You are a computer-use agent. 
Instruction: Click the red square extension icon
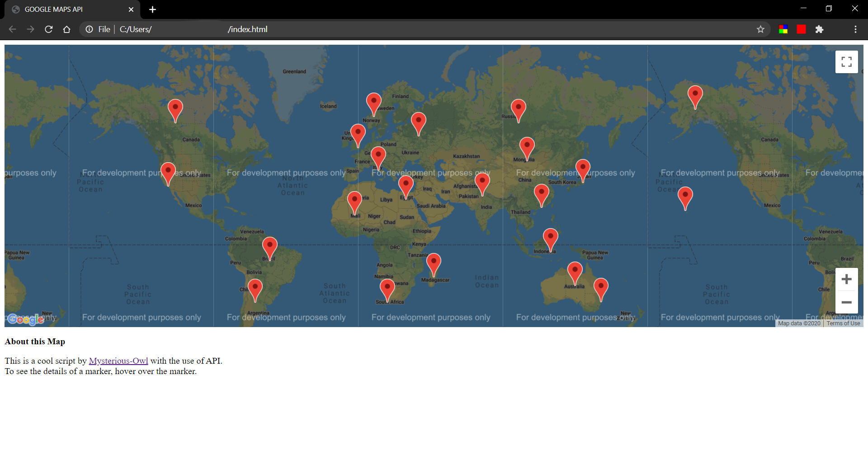pos(801,29)
